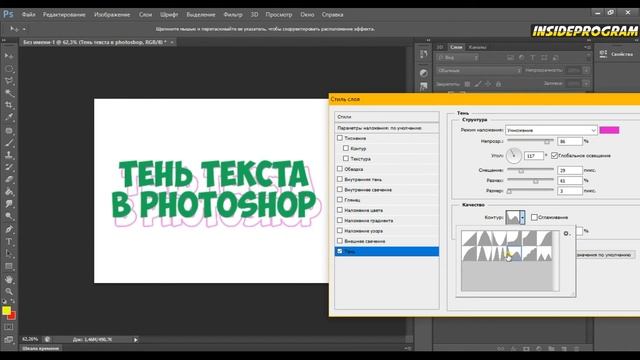Viewport: 640px width, 360px height.
Task: Collapse the Контур picker arrow
Action: coord(522,217)
